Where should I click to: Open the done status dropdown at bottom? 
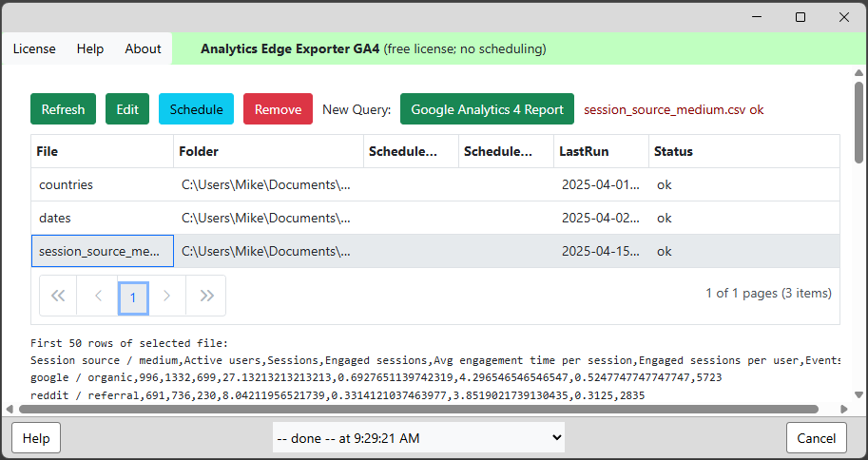(418, 438)
